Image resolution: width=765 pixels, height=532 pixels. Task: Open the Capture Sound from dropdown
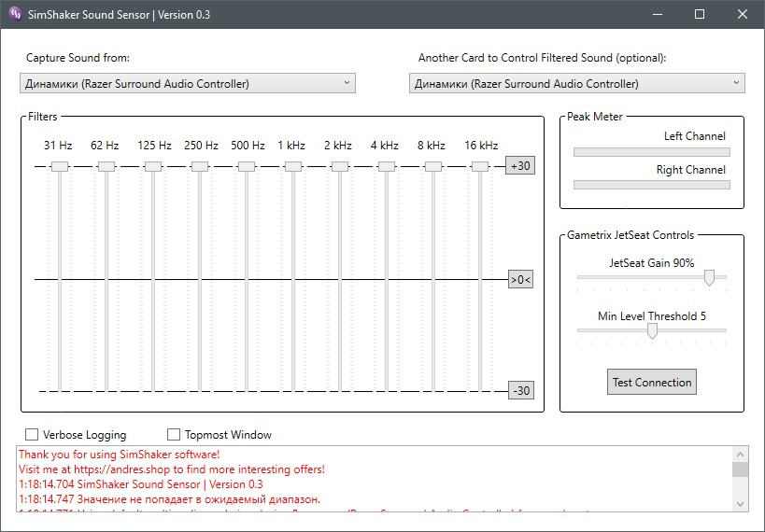(x=187, y=83)
